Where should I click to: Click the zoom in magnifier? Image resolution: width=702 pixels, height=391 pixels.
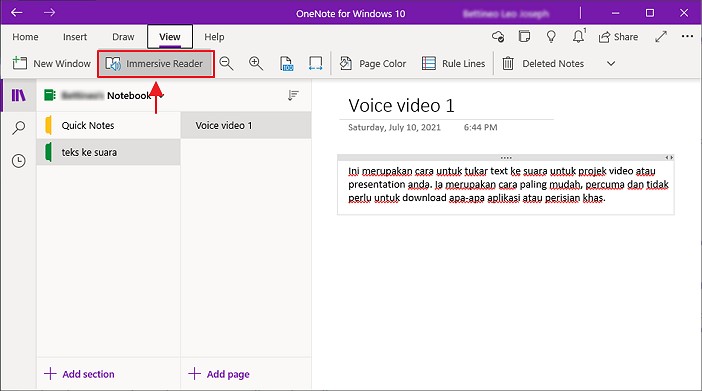tap(256, 64)
